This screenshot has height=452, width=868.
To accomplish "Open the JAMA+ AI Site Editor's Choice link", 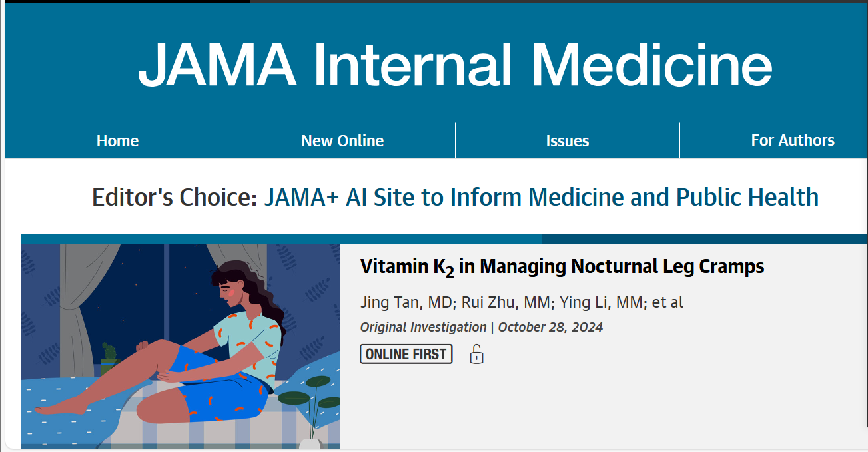I will pos(542,198).
